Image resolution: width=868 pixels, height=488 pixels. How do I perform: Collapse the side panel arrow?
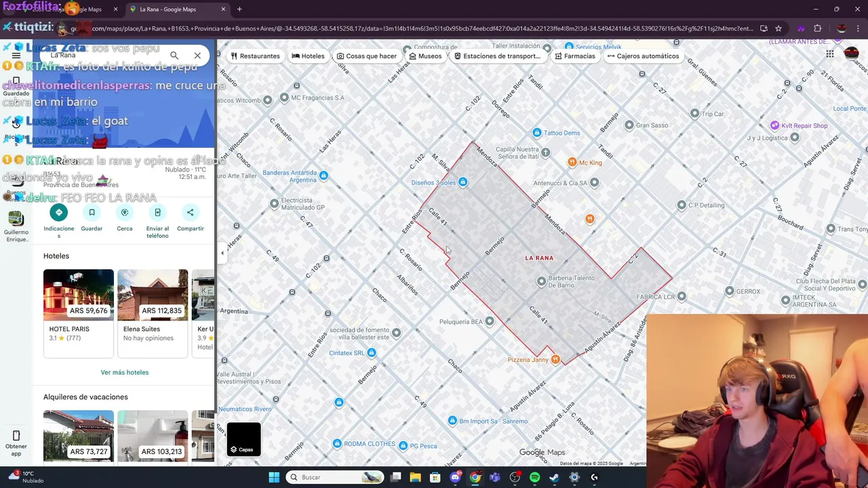click(222, 253)
